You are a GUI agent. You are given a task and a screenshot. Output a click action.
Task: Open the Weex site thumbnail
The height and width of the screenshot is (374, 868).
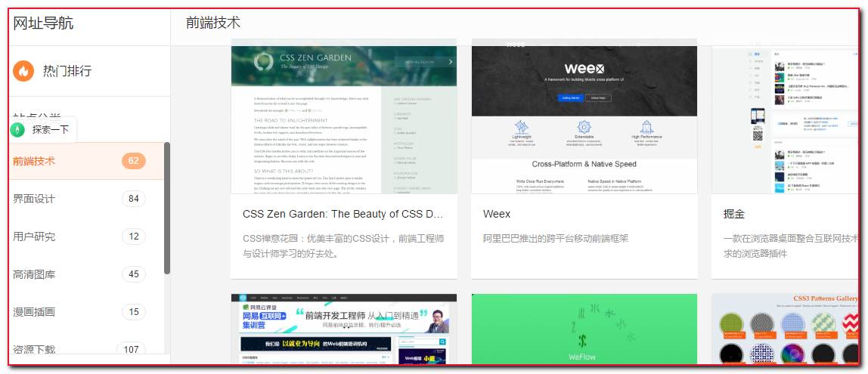(x=584, y=116)
